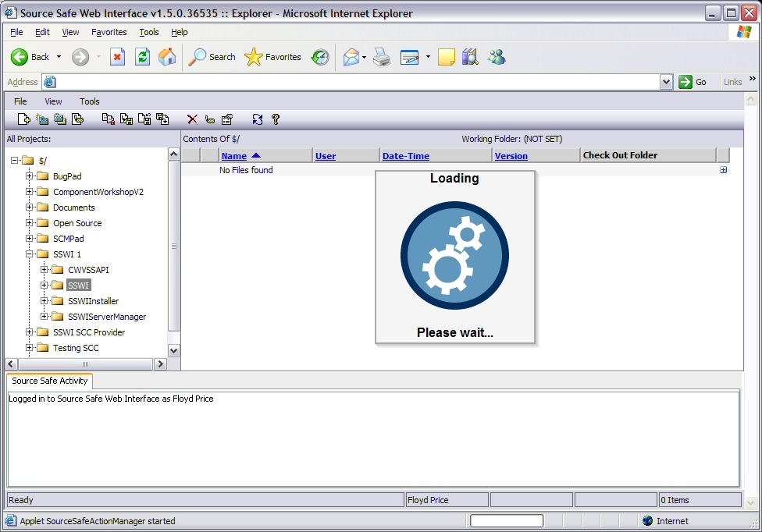Viewport: 762px width, 532px height.
Task: Expand the ComponentWorkshopV2 project node
Action: (29, 191)
